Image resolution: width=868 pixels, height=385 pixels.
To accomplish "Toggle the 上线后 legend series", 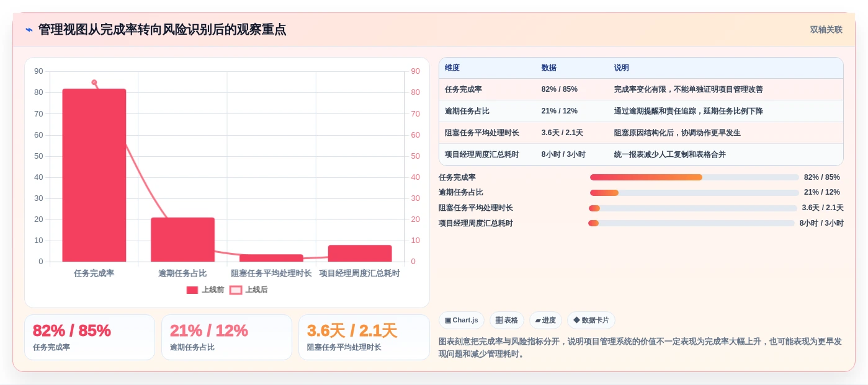I will pos(249,290).
